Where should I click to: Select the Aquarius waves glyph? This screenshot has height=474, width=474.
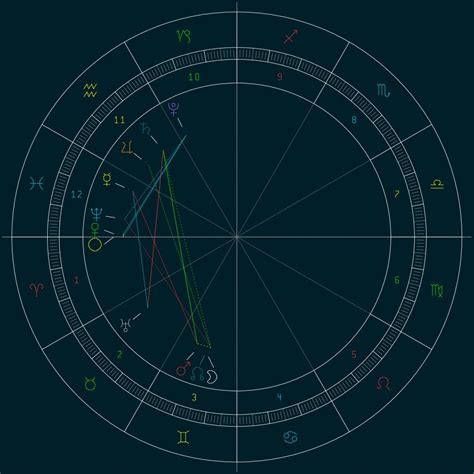click(90, 90)
